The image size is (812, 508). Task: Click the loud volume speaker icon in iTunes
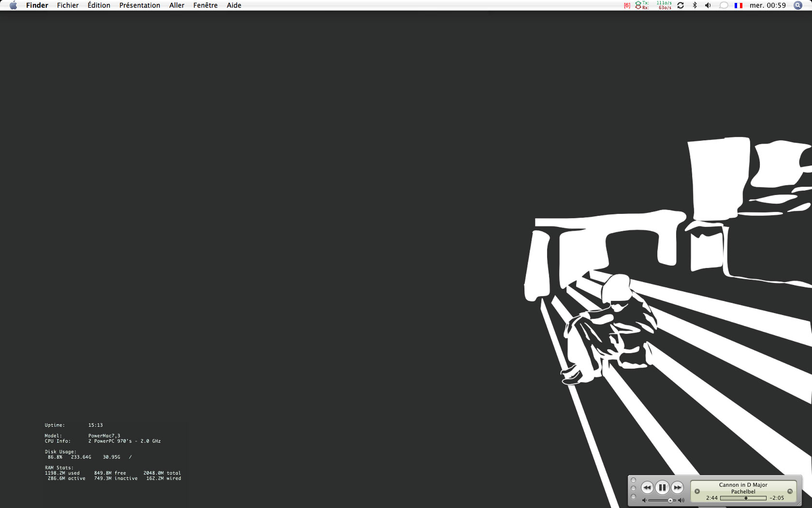pyautogui.click(x=681, y=500)
